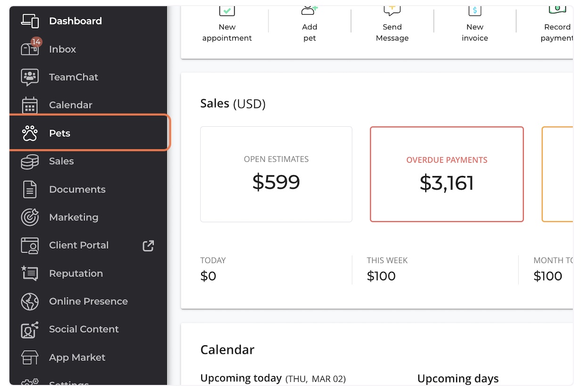The width and height of the screenshot is (587, 392).
Task: Select the Pets paw icon
Action: (x=30, y=133)
